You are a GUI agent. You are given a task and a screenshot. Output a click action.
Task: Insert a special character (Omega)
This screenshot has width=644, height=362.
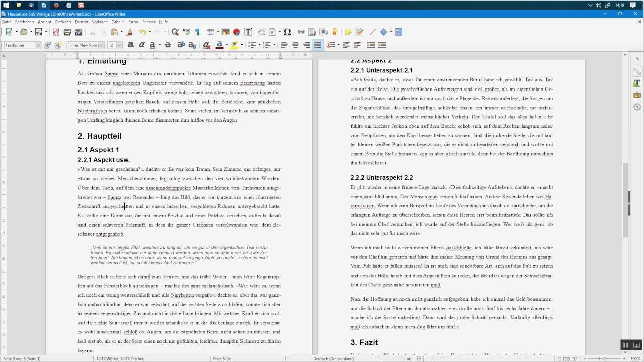click(287, 32)
